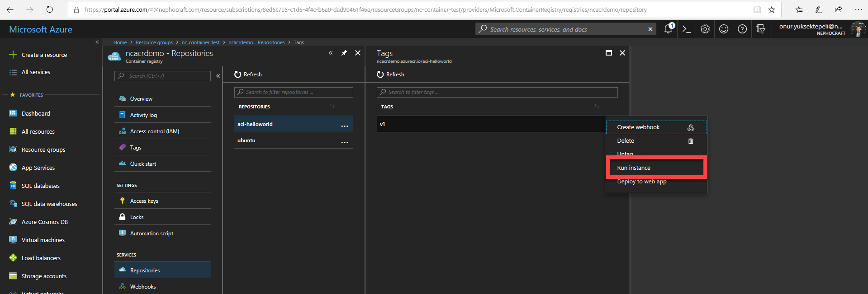Click the Home breadcrumb link
Screen dimensions: 868x294
click(120, 42)
